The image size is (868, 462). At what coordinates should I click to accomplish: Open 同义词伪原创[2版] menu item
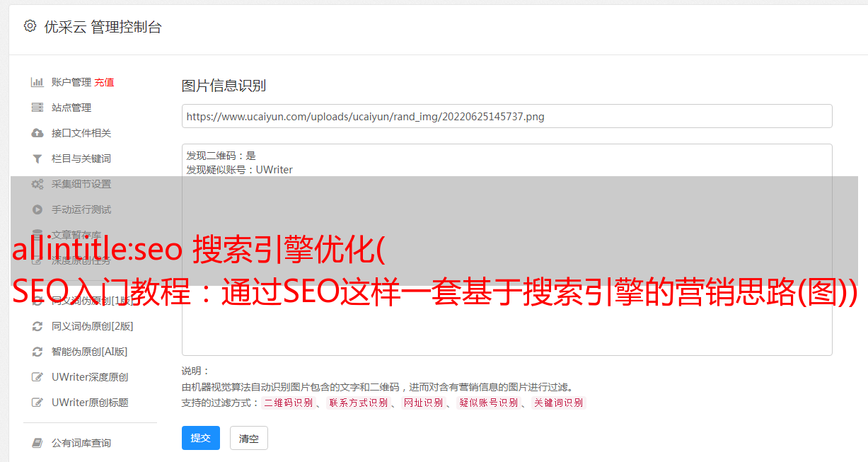(93, 326)
